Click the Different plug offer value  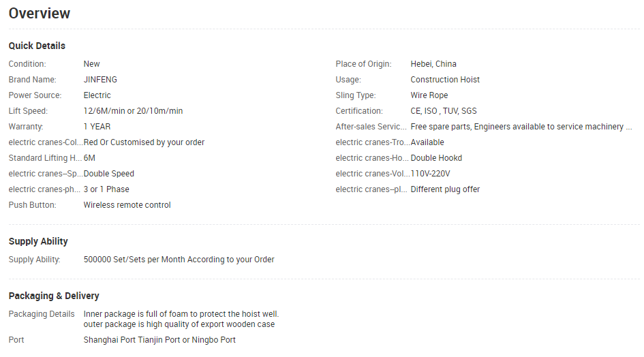445,189
